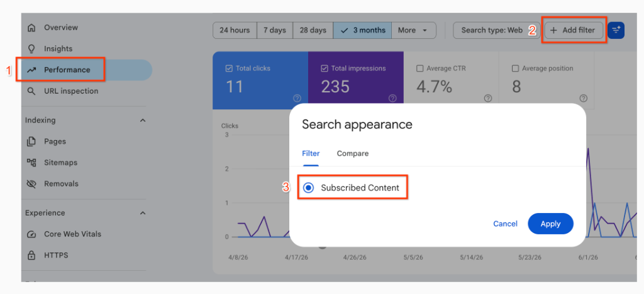Open Removals under Indexing
The width and height of the screenshot is (644, 294).
[x=61, y=183]
